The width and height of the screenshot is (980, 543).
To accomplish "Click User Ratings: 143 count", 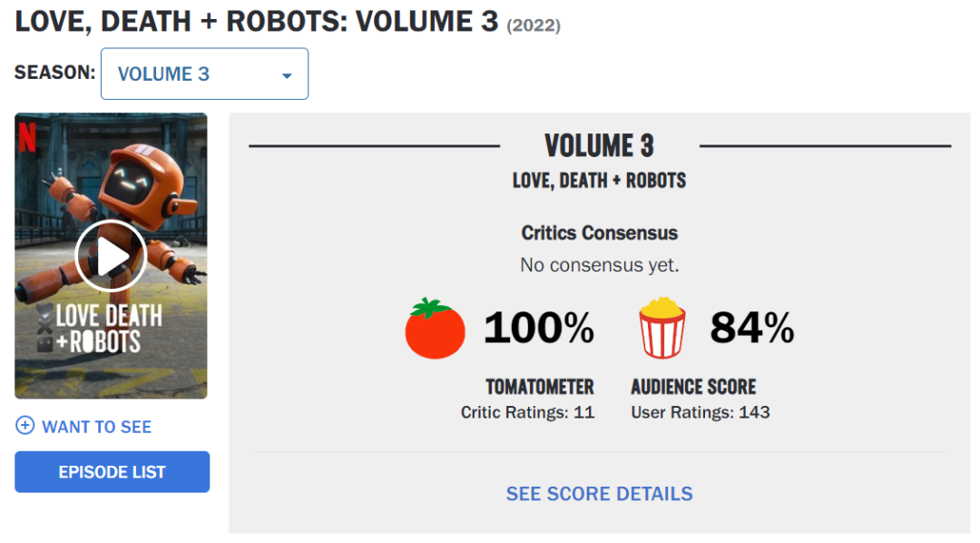I will 700,412.
